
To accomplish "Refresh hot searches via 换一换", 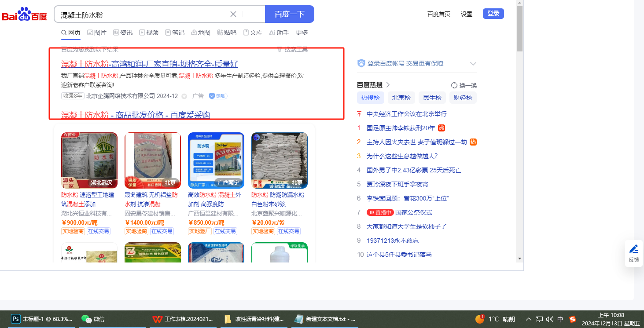I will [464, 85].
